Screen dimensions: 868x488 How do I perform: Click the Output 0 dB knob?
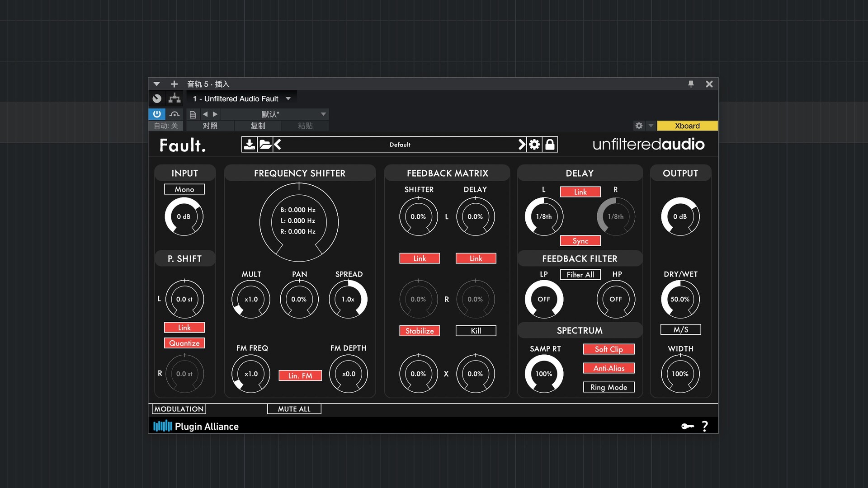click(680, 216)
